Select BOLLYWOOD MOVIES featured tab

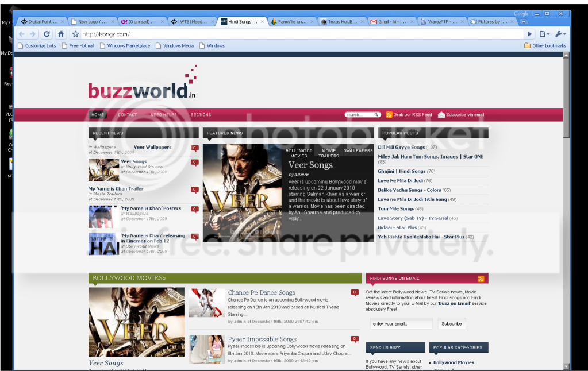pyautogui.click(x=299, y=153)
